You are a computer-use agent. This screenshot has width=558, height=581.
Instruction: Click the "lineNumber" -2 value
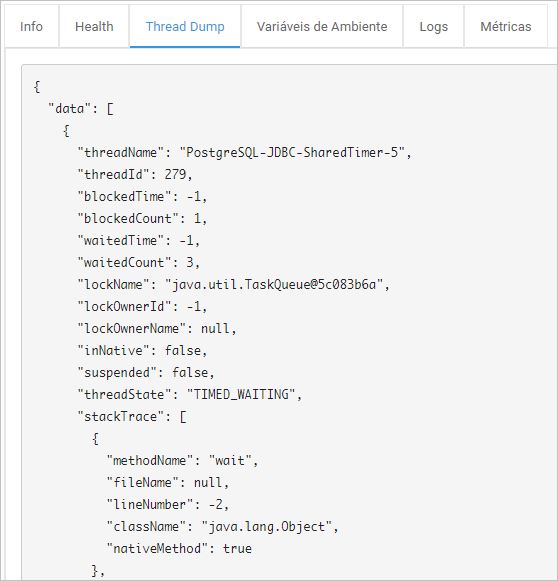216,505
